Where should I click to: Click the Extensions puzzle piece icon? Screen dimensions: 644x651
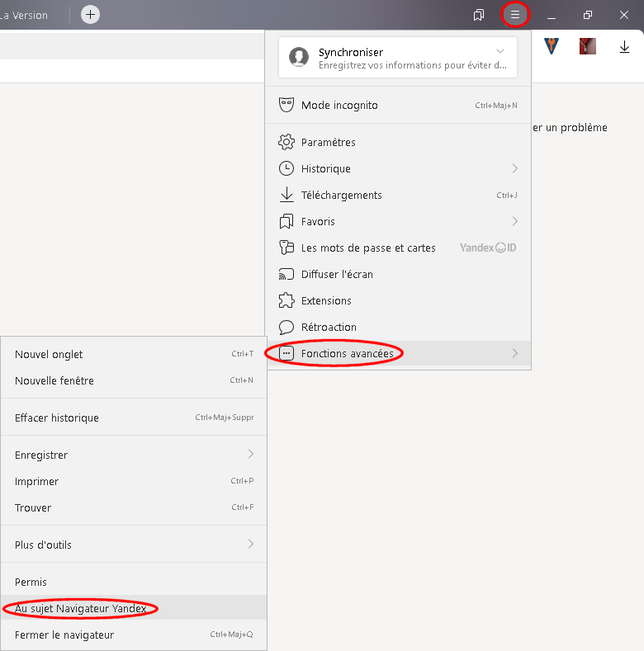coord(286,300)
